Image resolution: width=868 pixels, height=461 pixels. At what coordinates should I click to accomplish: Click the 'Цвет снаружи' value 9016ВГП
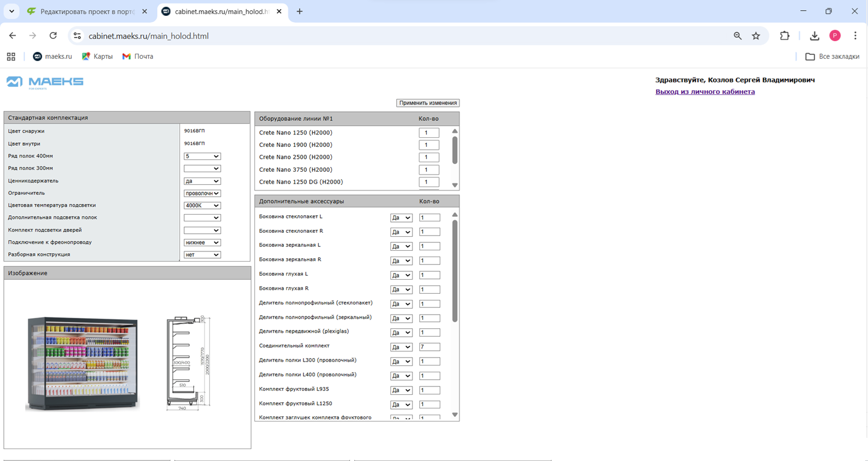(194, 131)
